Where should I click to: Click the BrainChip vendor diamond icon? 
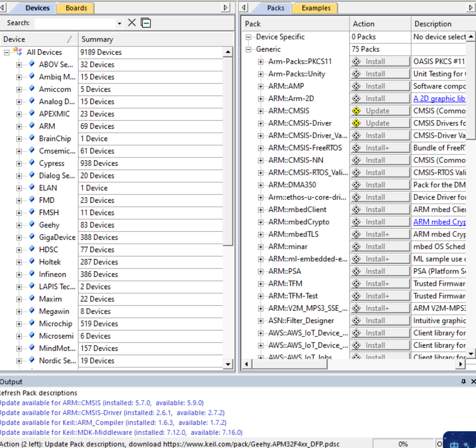point(32,138)
